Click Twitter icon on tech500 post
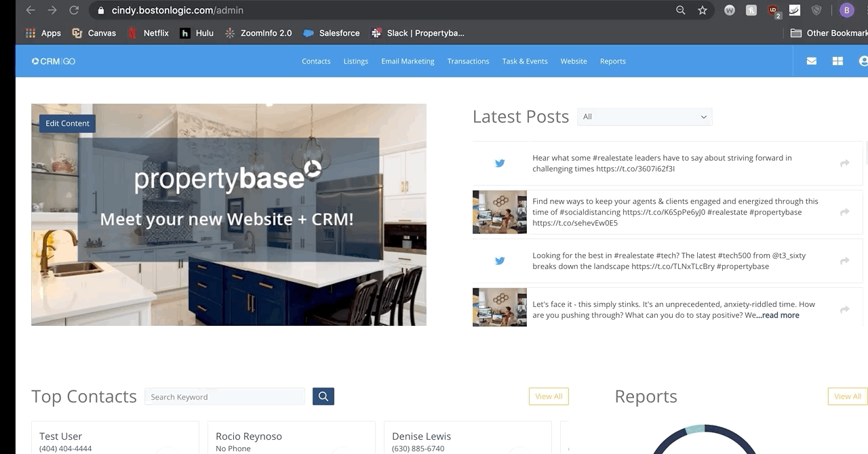Viewport: 868px width, 454px height. [x=500, y=261]
